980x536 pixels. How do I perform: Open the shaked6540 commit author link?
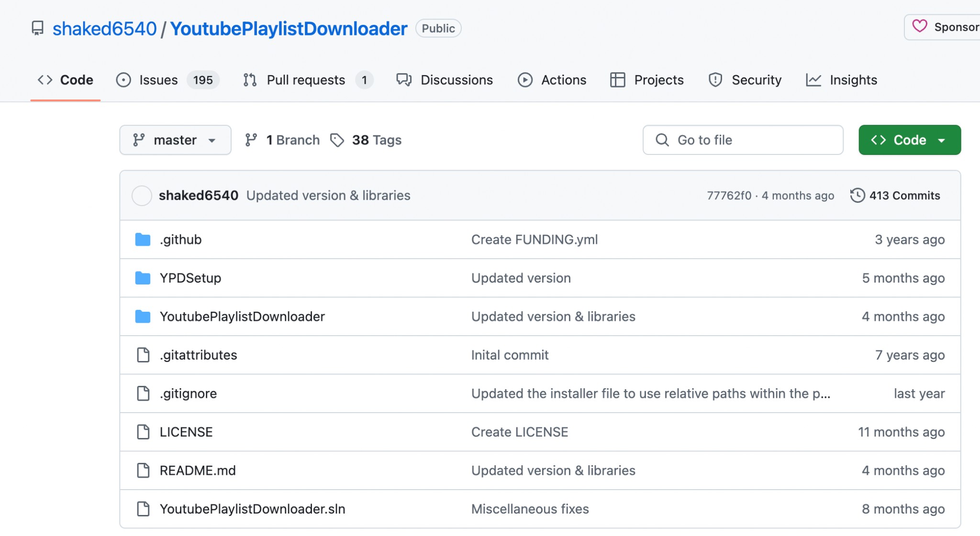pos(199,196)
